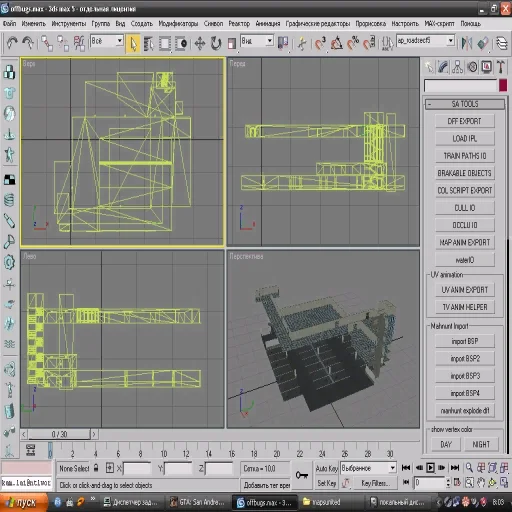Click the import BSP2 button
The height and width of the screenshot is (512, 512).
[x=465, y=358]
